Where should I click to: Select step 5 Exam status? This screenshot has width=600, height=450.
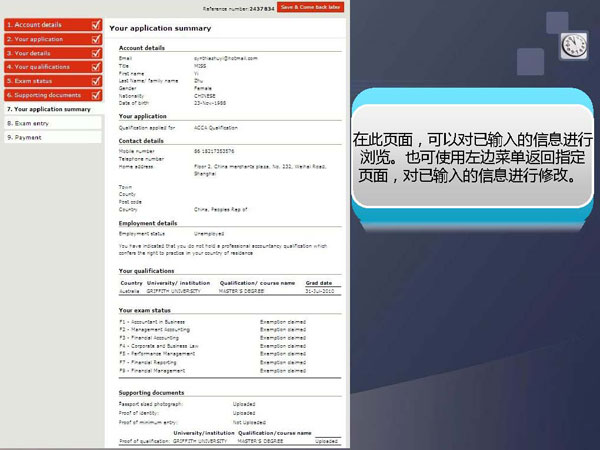coord(35,80)
